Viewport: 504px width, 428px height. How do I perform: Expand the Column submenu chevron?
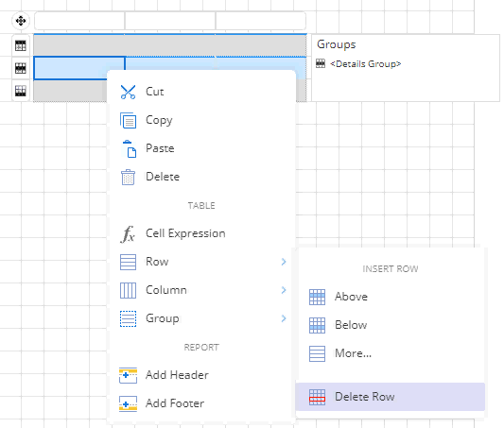284,290
